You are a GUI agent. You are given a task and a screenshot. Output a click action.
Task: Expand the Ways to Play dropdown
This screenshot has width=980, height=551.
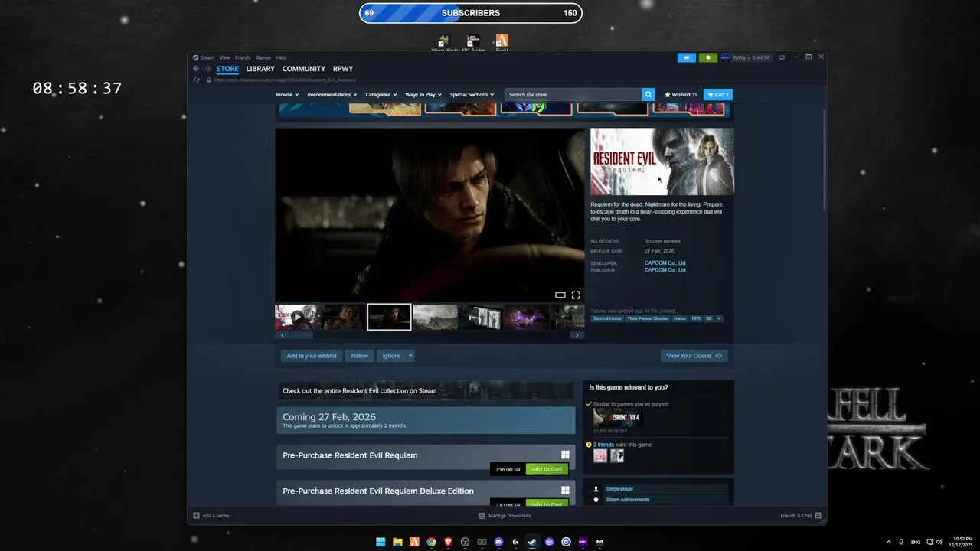(423, 95)
